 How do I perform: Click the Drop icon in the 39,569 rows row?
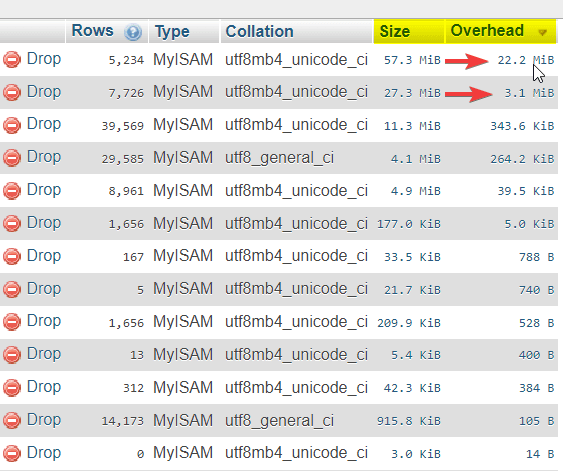point(12,125)
